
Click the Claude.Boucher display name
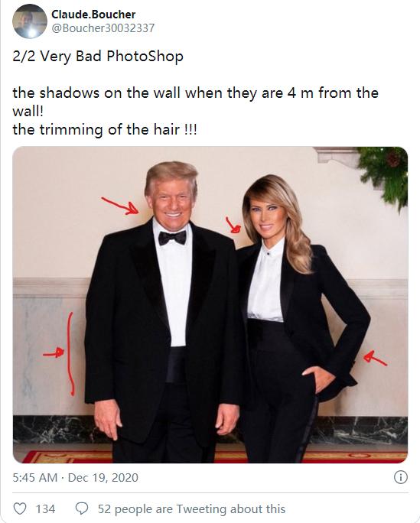[93, 15]
